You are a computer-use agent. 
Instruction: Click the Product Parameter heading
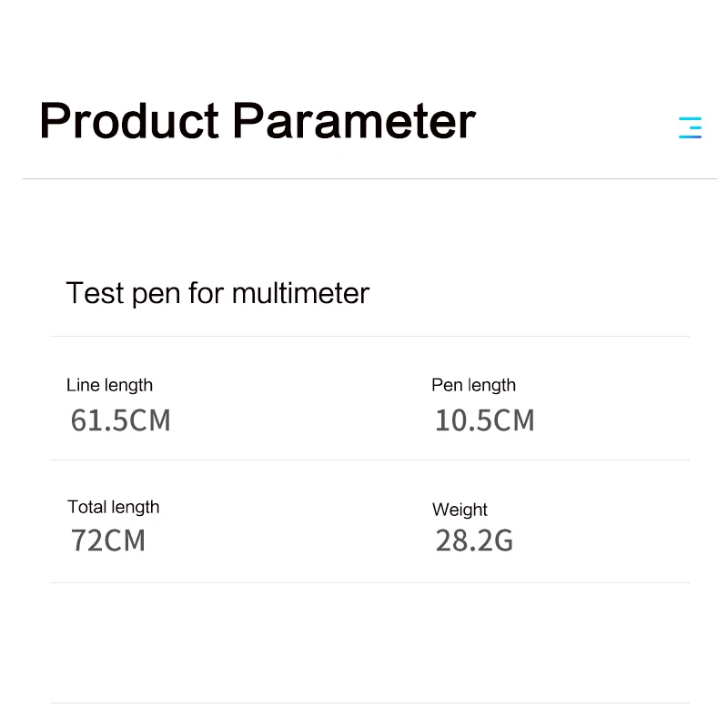pos(258,122)
